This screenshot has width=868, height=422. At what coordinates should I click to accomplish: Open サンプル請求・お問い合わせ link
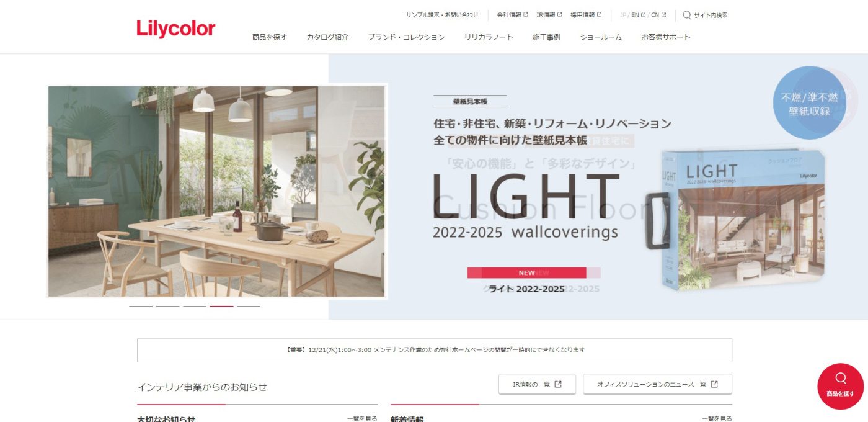(x=442, y=15)
